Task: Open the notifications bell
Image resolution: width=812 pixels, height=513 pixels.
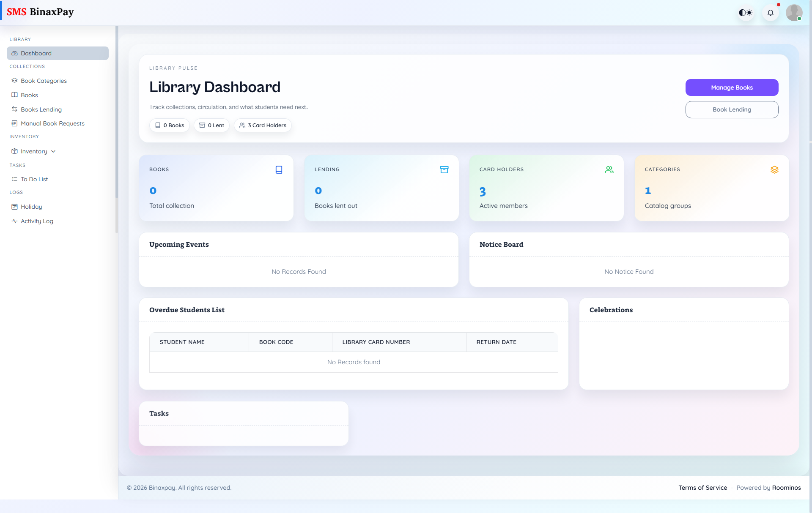Action: click(770, 13)
